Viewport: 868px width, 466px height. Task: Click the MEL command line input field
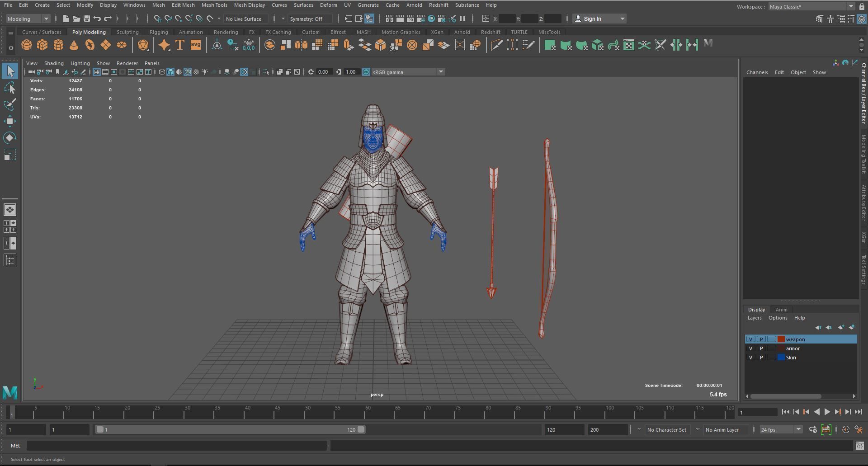(177, 446)
